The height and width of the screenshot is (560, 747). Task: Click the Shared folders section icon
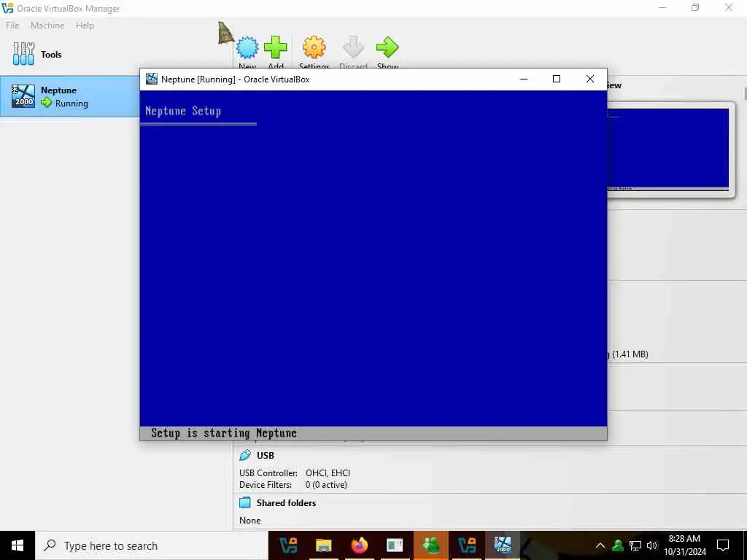coord(245,502)
